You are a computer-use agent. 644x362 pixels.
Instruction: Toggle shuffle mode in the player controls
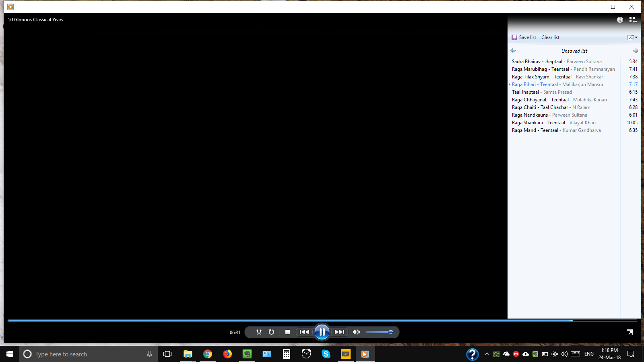tap(259, 332)
